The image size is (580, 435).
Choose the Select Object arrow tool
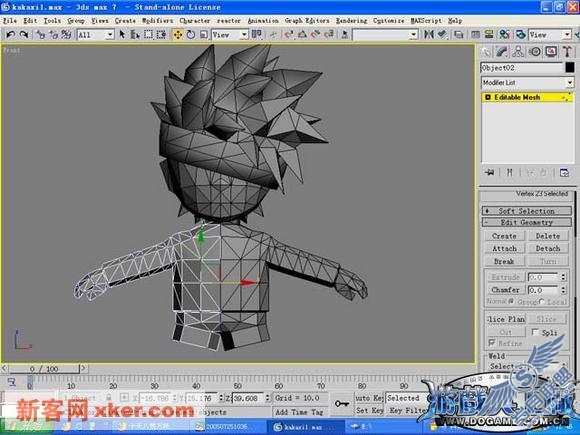pyautogui.click(x=122, y=35)
